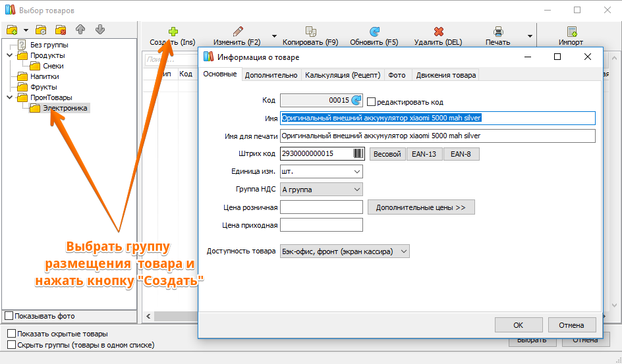Open Единица изм. dropdown

pos(322,172)
